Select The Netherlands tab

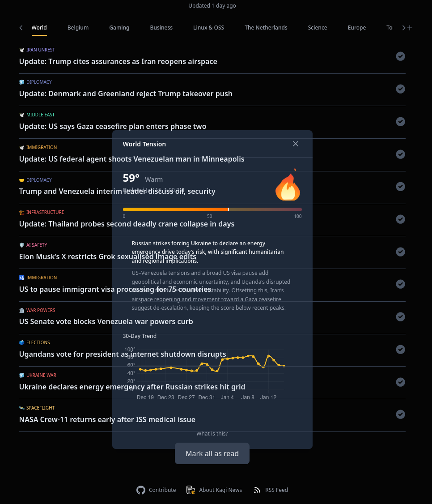(266, 28)
